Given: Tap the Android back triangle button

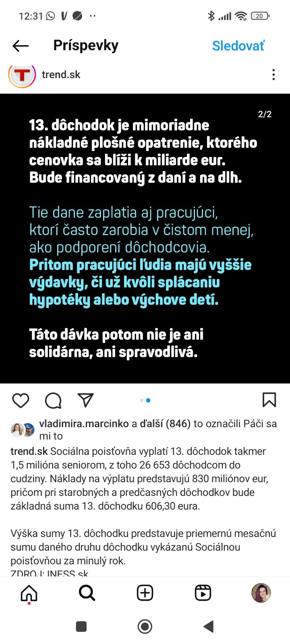Looking at the screenshot, I should coord(208,626).
